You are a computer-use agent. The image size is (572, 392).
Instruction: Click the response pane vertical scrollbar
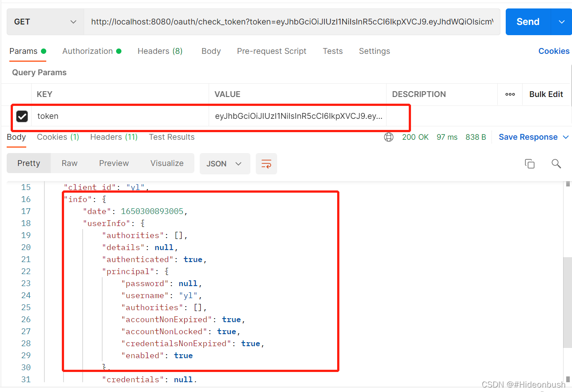pyautogui.click(x=567, y=303)
